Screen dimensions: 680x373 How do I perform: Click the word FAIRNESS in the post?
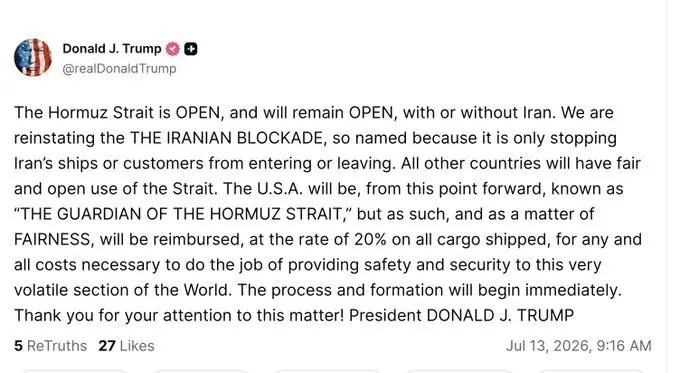(x=54, y=239)
